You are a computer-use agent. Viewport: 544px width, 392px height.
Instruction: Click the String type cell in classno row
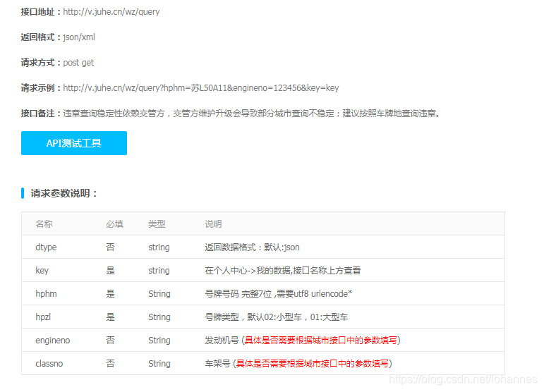coord(159,364)
